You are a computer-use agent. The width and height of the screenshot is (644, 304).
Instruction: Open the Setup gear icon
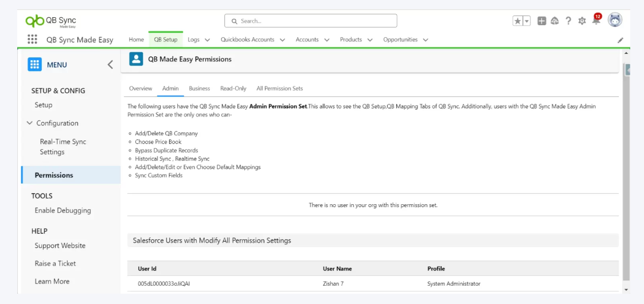[x=582, y=21]
